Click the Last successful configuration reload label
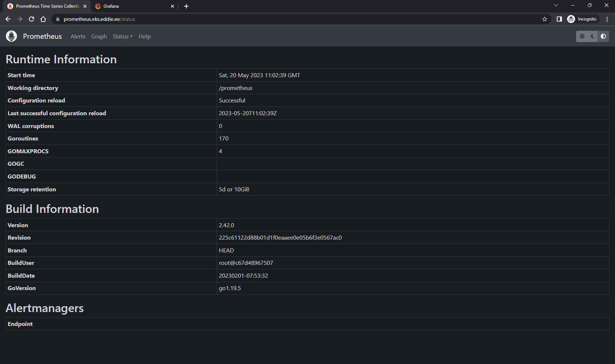 pos(57,113)
